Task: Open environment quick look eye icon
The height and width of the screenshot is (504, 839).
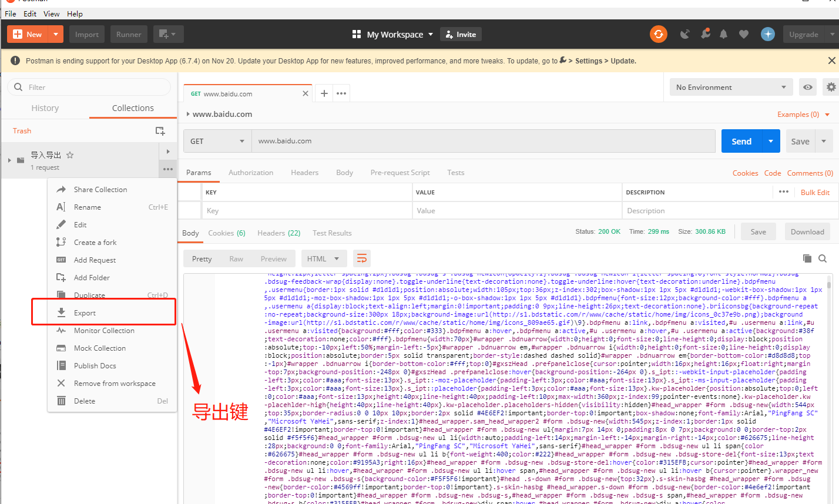Action: point(808,87)
